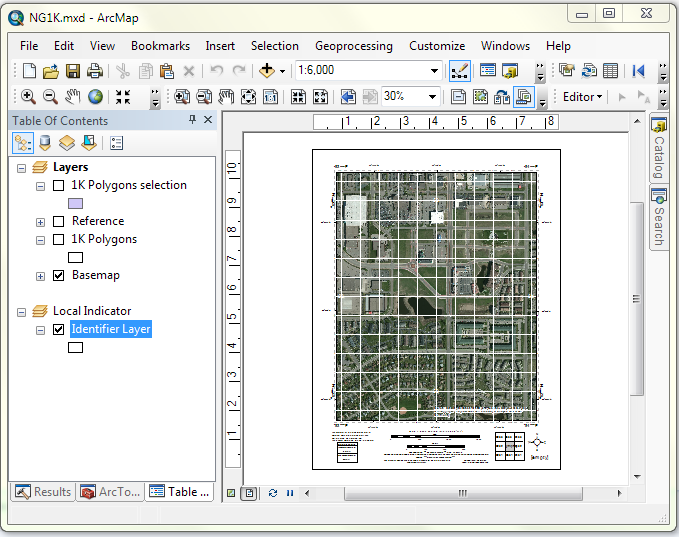Click the Fixed Zoom In arrows icon

123,97
